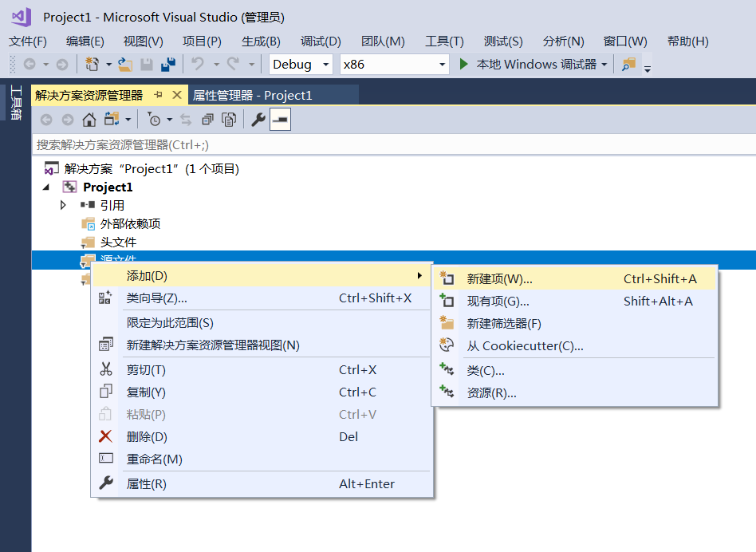Select 新建项(W)... in the submenu
The height and width of the screenshot is (552, 756).
(575, 278)
